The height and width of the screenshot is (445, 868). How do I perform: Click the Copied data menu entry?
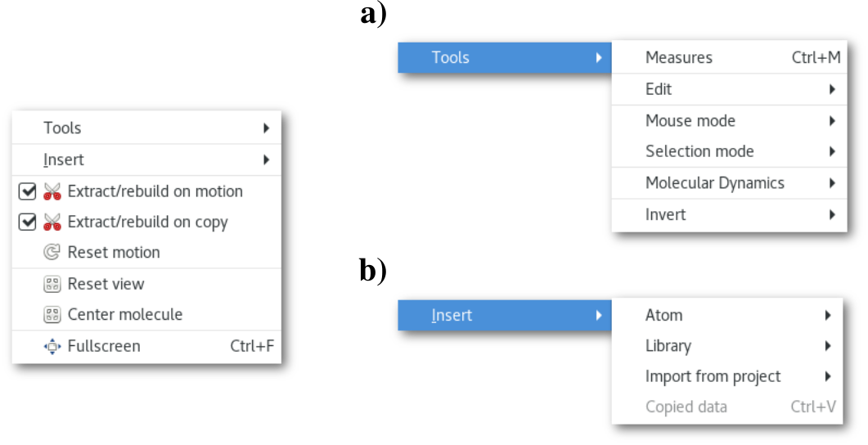[x=686, y=407]
